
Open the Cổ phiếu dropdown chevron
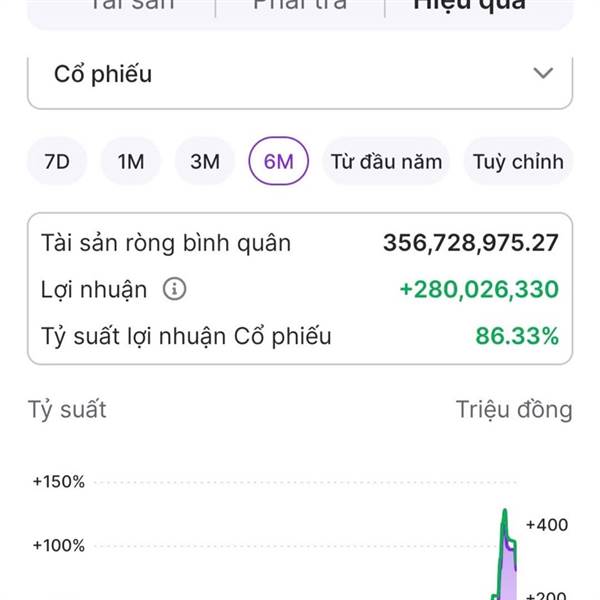543,73
